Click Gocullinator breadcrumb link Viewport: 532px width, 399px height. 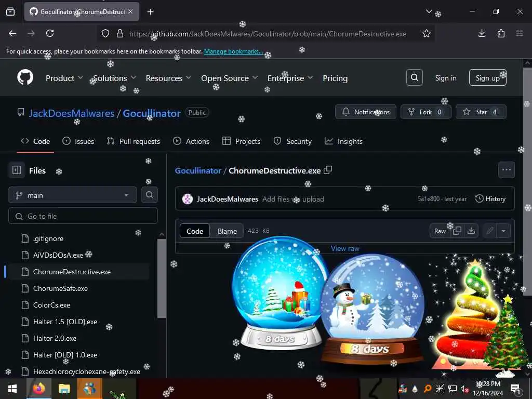pos(198,170)
